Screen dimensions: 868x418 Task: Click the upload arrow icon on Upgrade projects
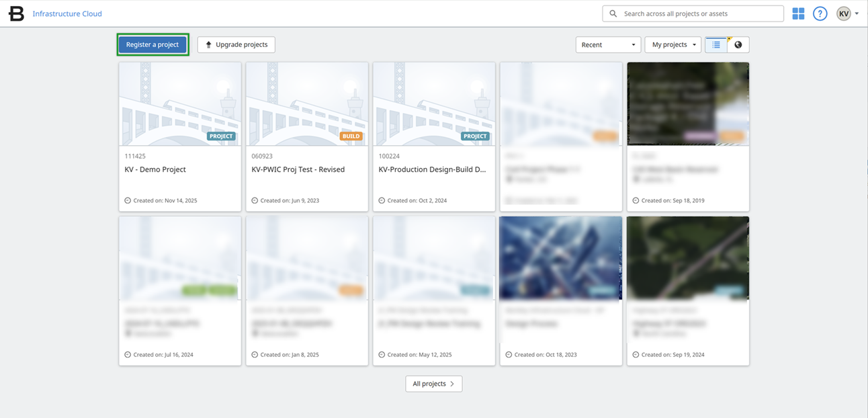click(x=208, y=44)
